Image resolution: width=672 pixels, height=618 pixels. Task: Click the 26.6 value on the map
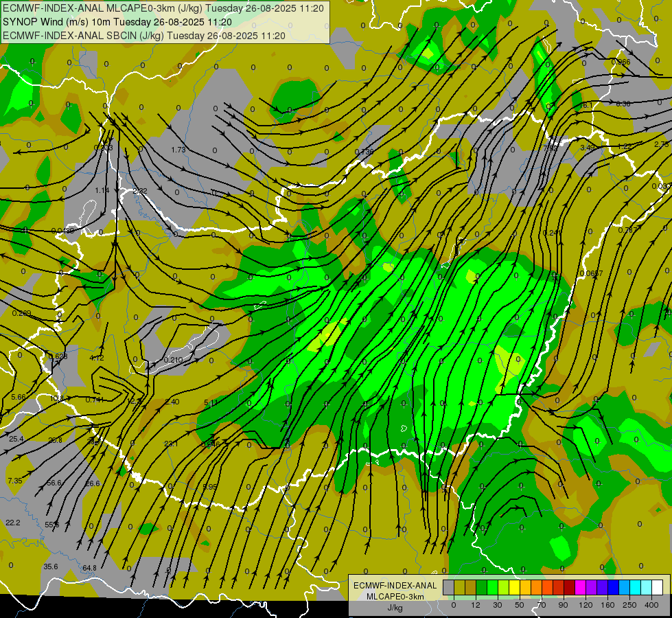(x=92, y=483)
